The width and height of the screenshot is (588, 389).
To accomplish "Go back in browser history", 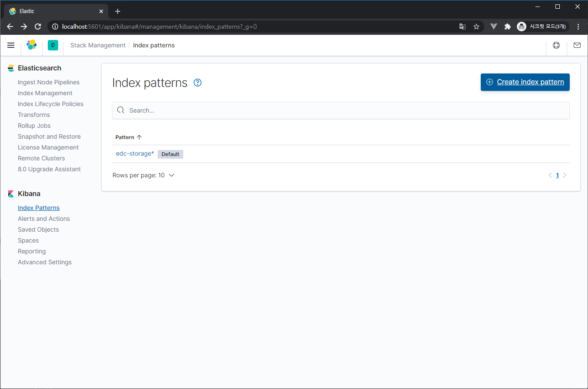I will pyautogui.click(x=10, y=27).
